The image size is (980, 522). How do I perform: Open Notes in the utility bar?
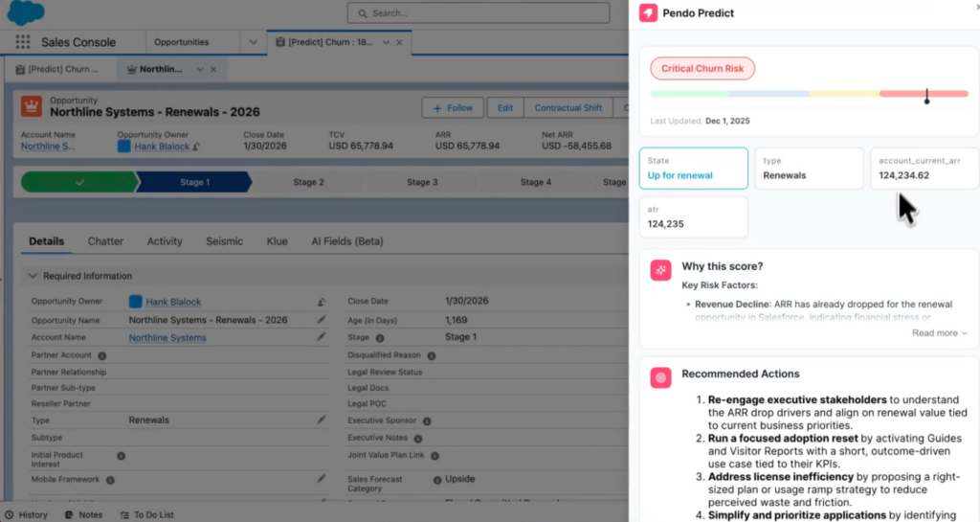[84, 514]
